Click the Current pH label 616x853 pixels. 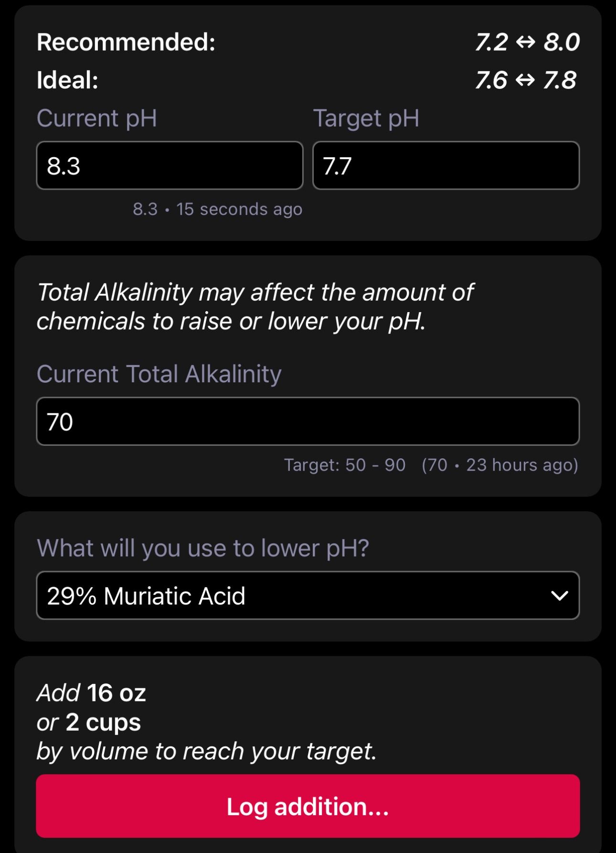pyautogui.click(x=97, y=118)
